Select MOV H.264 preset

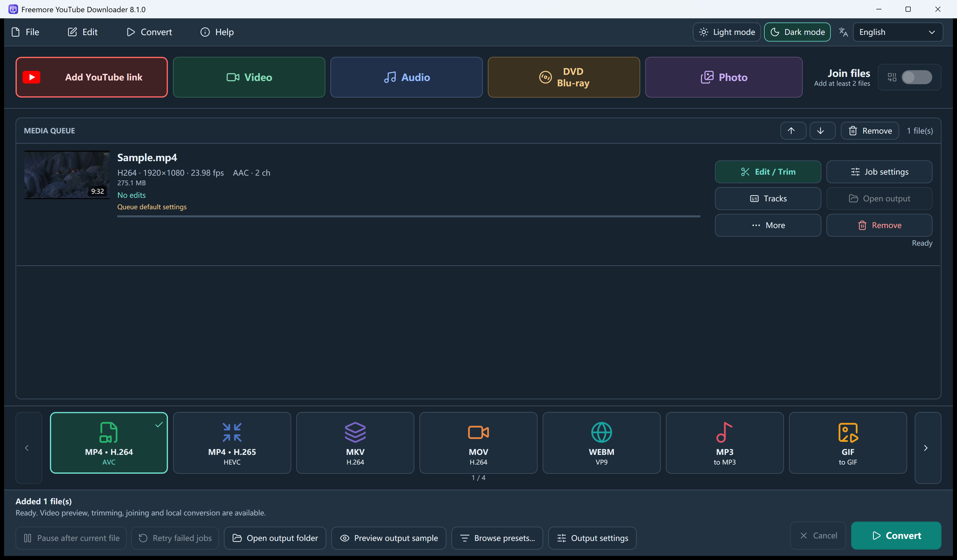tap(478, 443)
